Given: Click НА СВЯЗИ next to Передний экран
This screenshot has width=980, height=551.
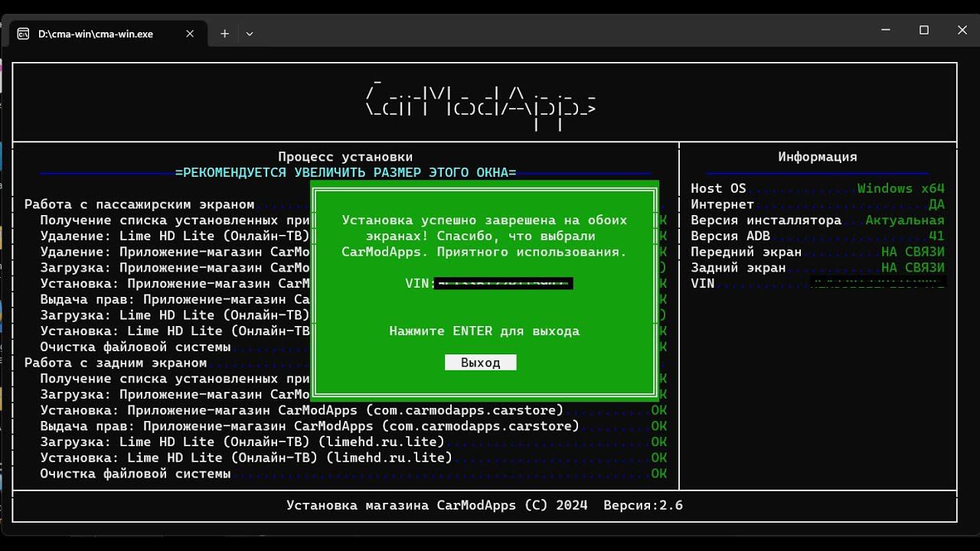Looking at the screenshot, I should click(913, 252).
